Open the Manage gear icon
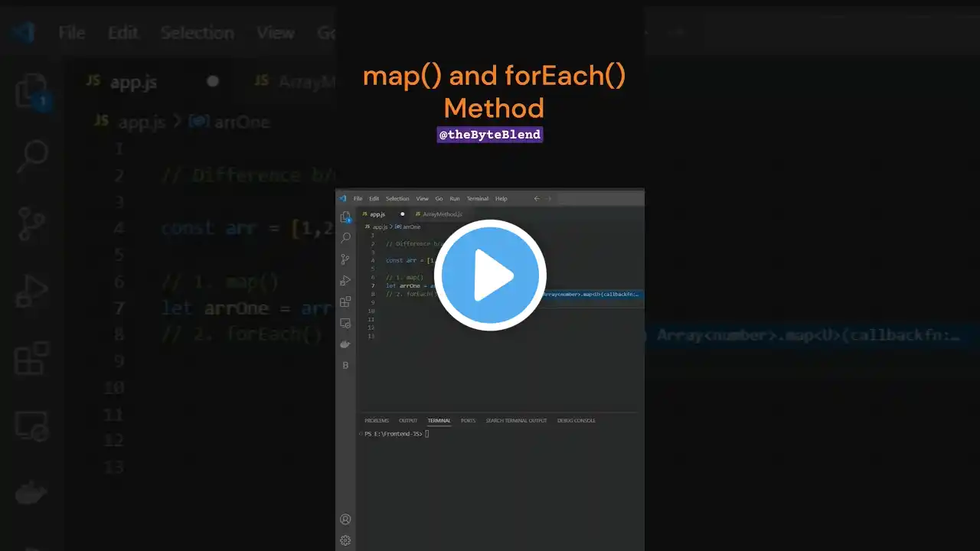Viewport: 980px width, 551px height. click(345, 540)
